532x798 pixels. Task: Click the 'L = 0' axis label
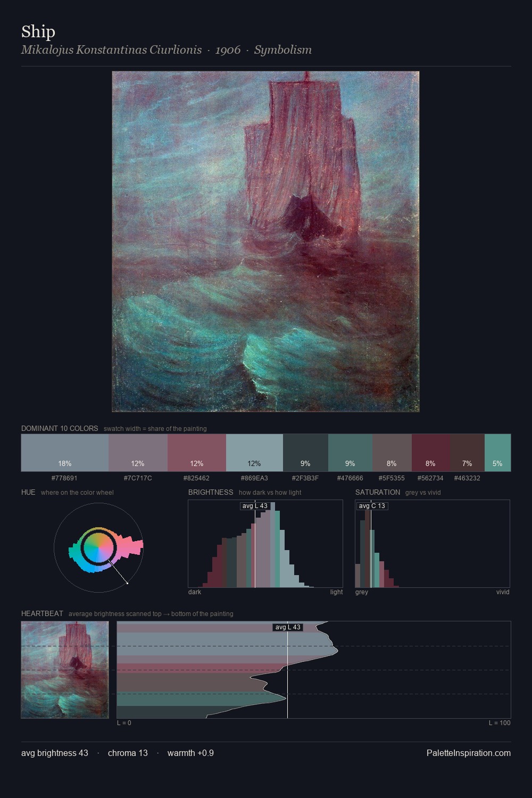pos(124,723)
